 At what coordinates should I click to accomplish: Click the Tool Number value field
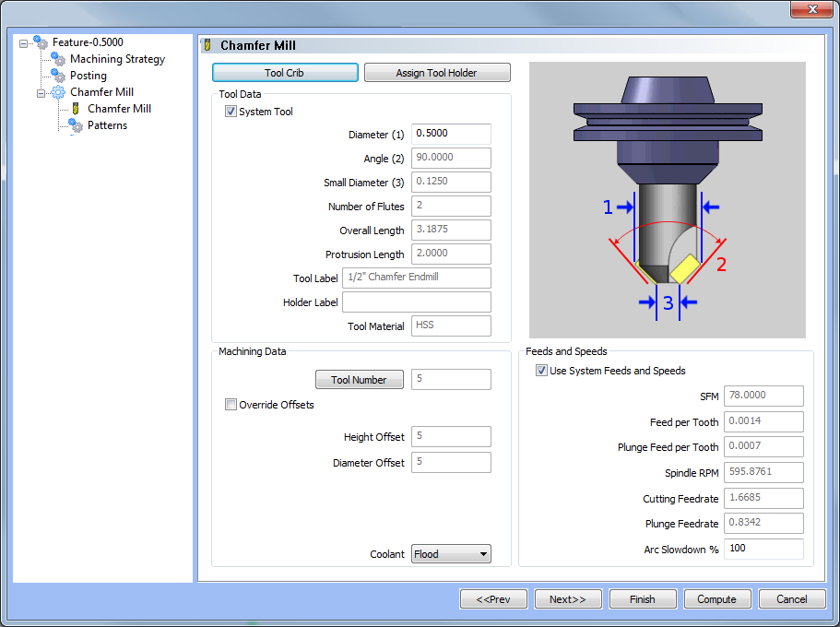[x=451, y=379]
